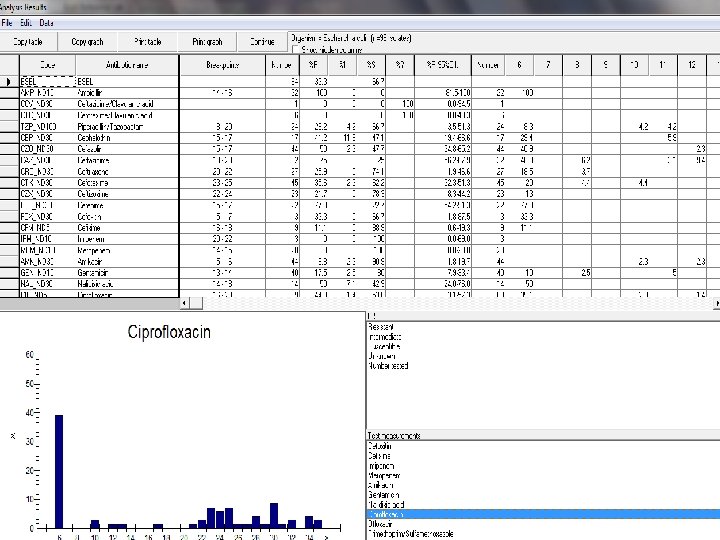Viewport: 720px width, 540px height.
Task: Select the Breakpoints column header
Action: [x=223, y=65]
